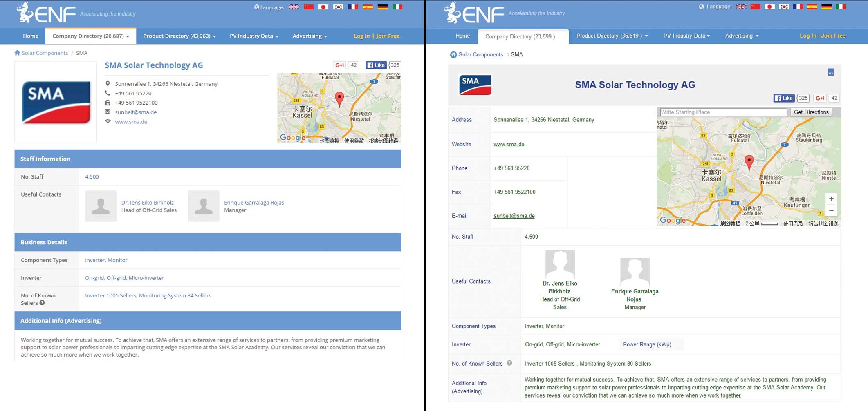Screen dimensions: 868x411
Task: Open PV Industry Data dropdown left page
Action: tap(254, 36)
